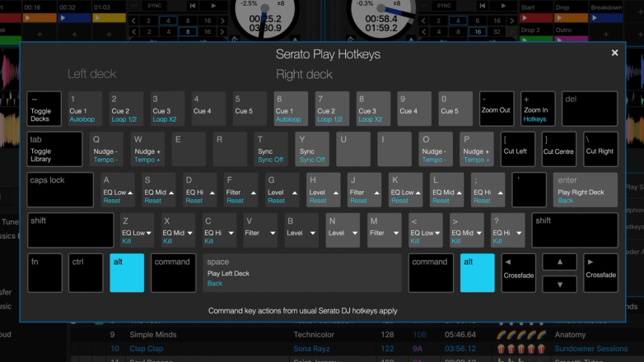Select left deck Cue 5 key '5'
Image resolution: width=644 pixels, height=362 pixels.
click(x=250, y=109)
